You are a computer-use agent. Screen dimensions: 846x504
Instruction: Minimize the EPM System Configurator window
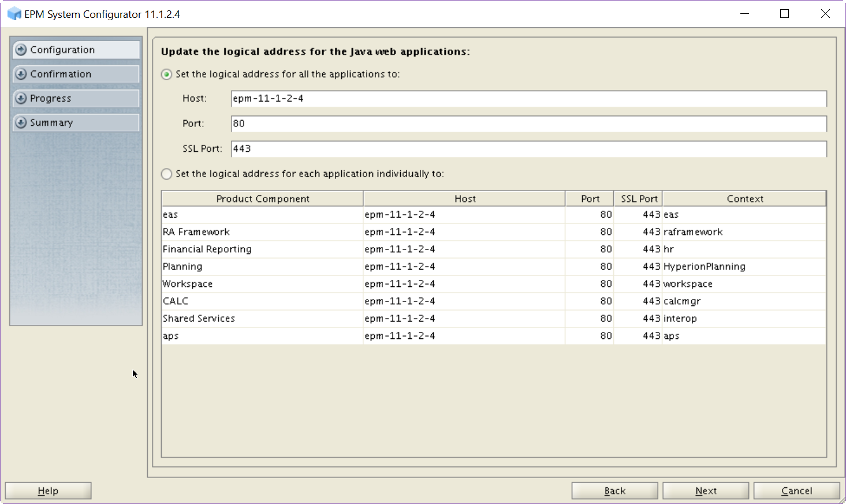pyautogui.click(x=745, y=14)
